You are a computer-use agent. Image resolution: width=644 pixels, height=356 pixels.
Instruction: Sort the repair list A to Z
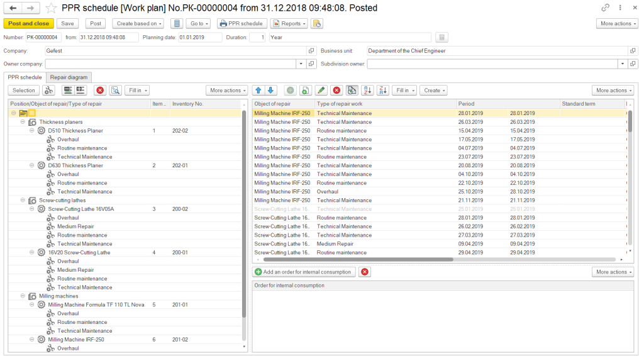368,91
